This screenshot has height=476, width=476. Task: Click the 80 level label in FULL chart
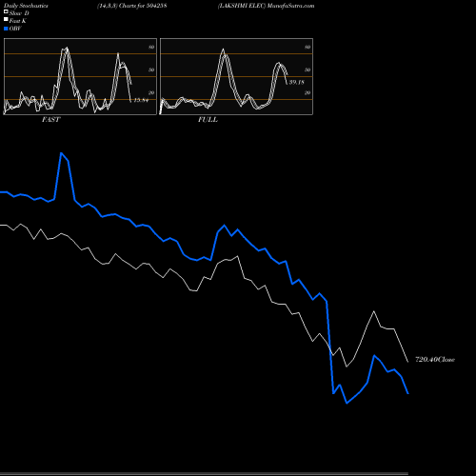click(307, 47)
